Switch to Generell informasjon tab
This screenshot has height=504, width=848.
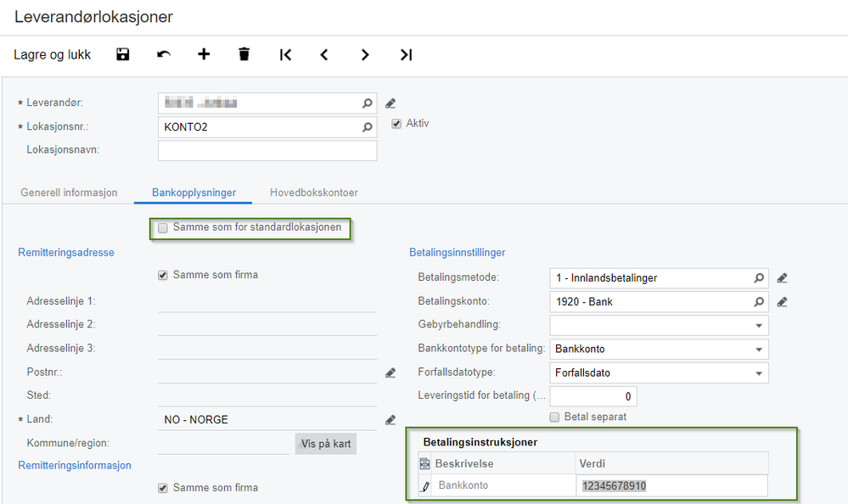click(69, 193)
